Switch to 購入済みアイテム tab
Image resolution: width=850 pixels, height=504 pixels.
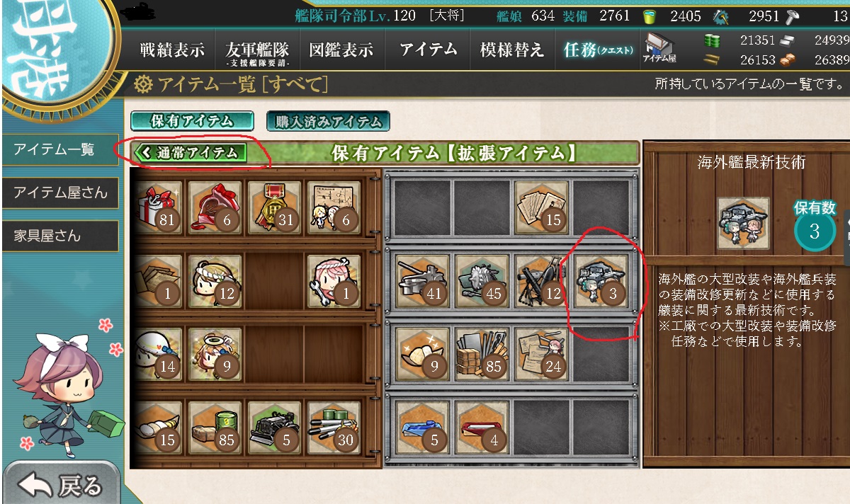[x=328, y=121]
